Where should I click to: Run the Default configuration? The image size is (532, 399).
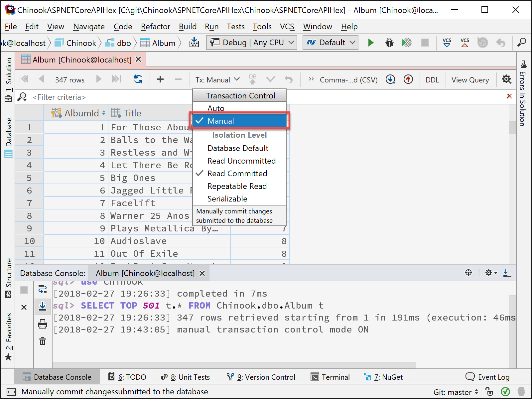tap(371, 43)
